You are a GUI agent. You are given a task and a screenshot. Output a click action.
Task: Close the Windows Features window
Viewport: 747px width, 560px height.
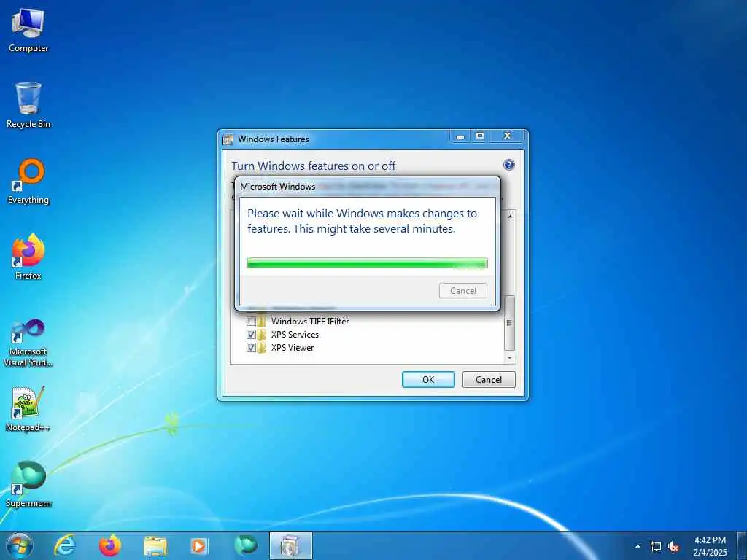tap(508, 136)
